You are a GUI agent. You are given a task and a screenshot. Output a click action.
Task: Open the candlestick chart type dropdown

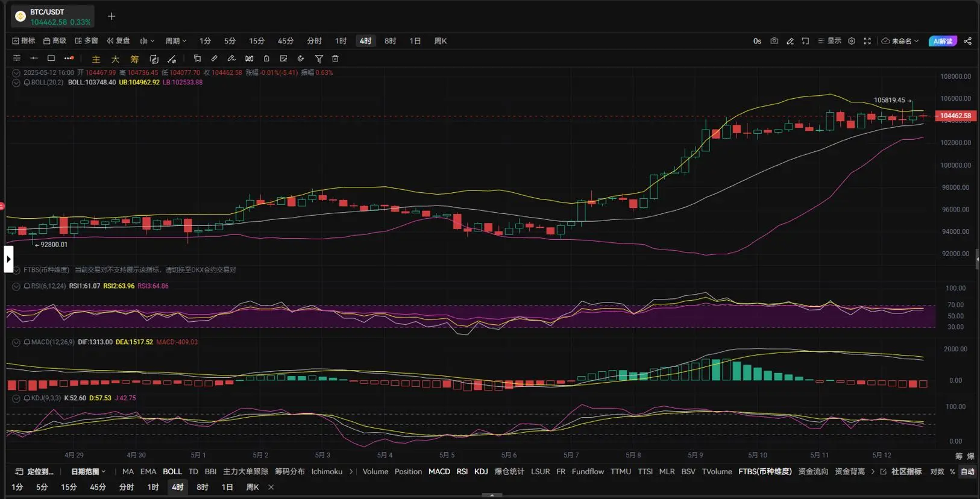click(147, 41)
